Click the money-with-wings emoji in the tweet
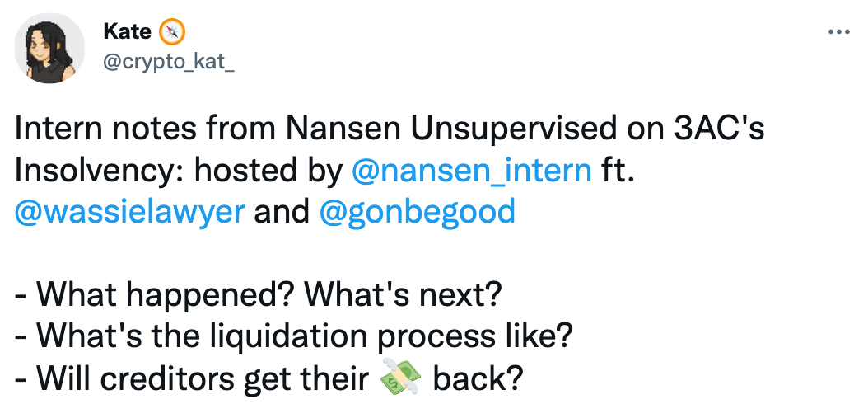Viewport: 868px width, 404px height. coord(401,379)
